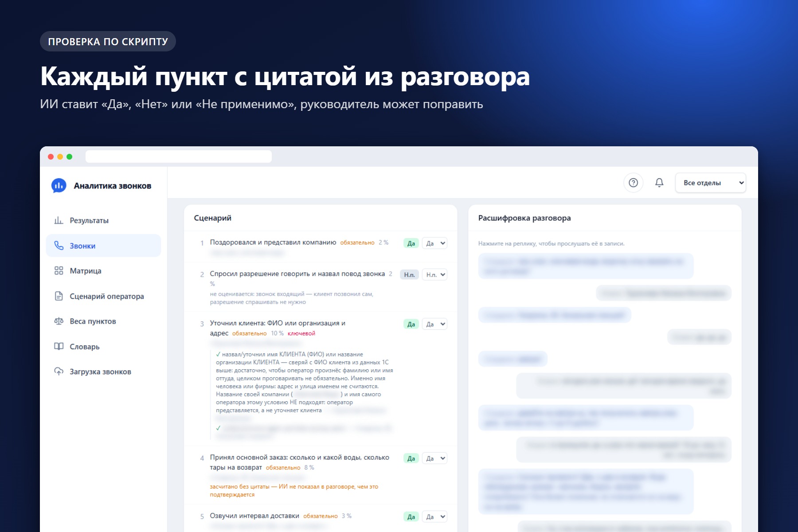This screenshot has width=798, height=532.
Task: Navigate to Веса пунктов
Action: click(x=93, y=321)
